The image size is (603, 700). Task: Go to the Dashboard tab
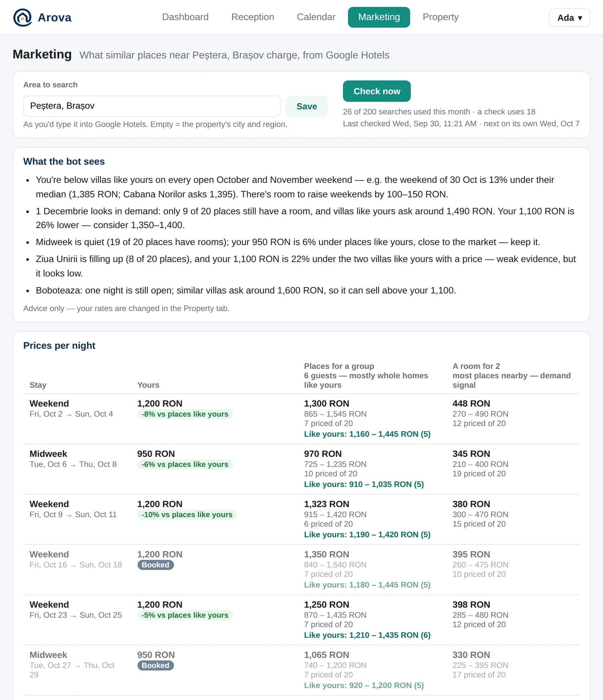[x=185, y=17]
